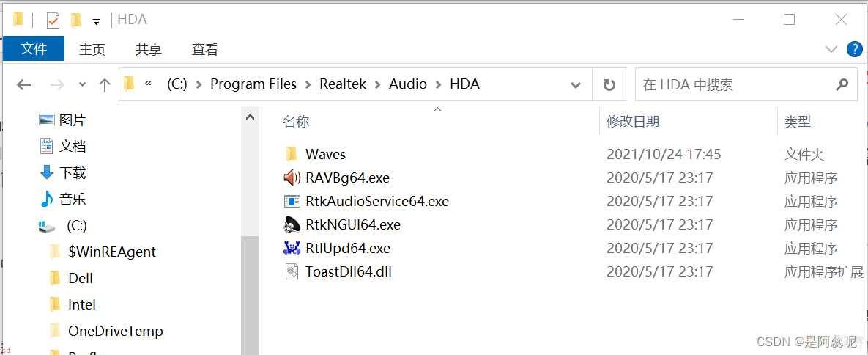Image resolution: width=868 pixels, height=355 pixels.
Task: Click the (C:) breadcrumb segment
Action: tap(177, 84)
